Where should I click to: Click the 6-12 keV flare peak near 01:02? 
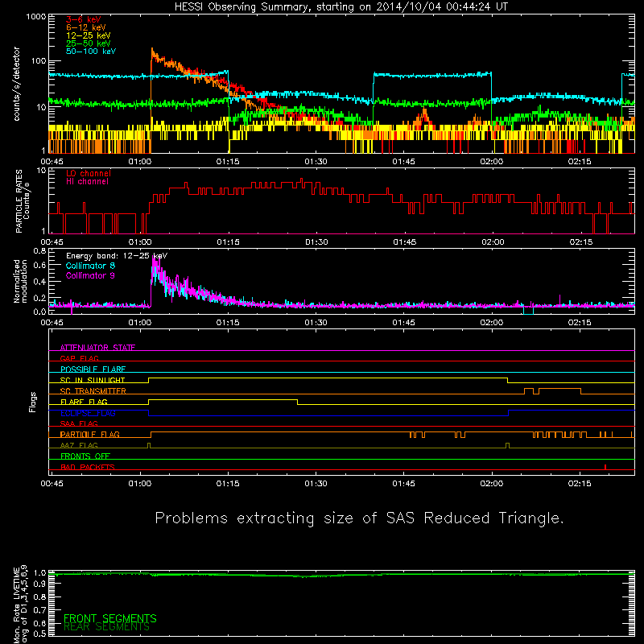coord(152,51)
